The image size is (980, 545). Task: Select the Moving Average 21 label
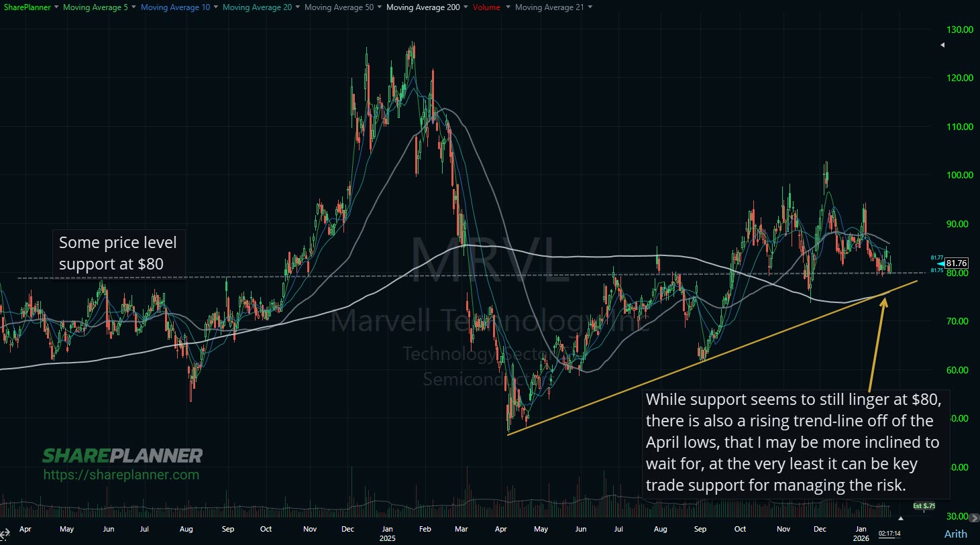click(x=550, y=7)
